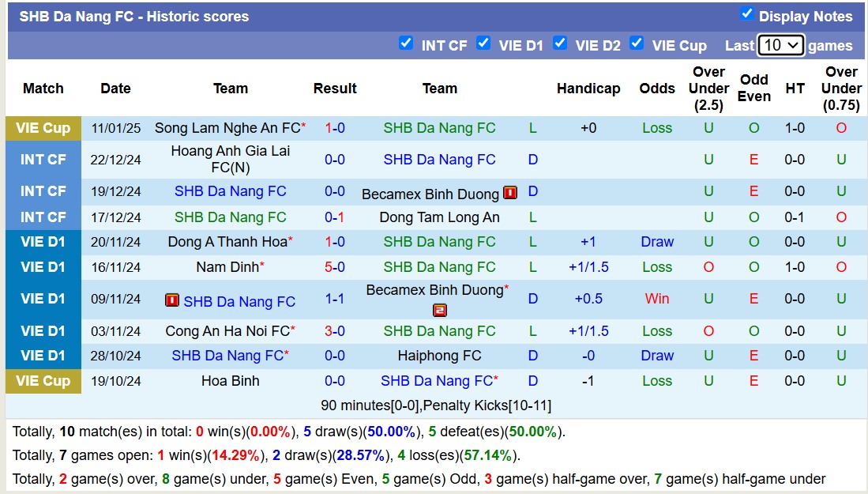This screenshot has height=494, width=868.
Task: Click the Handicap column header
Action: pyautogui.click(x=588, y=89)
